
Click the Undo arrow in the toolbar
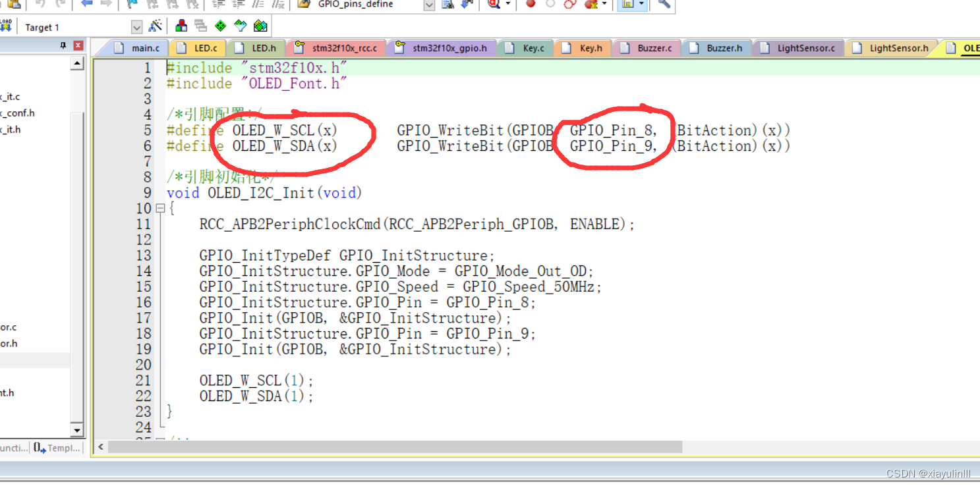(40, 4)
